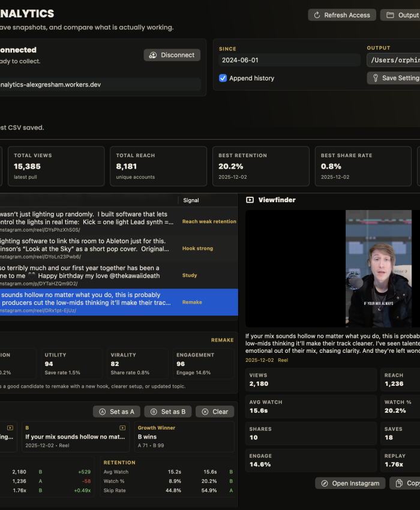Image resolution: width=420 pixels, height=510 pixels.
Task: Click the Save Settings key icon
Action: pyautogui.click(x=376, y=78)
